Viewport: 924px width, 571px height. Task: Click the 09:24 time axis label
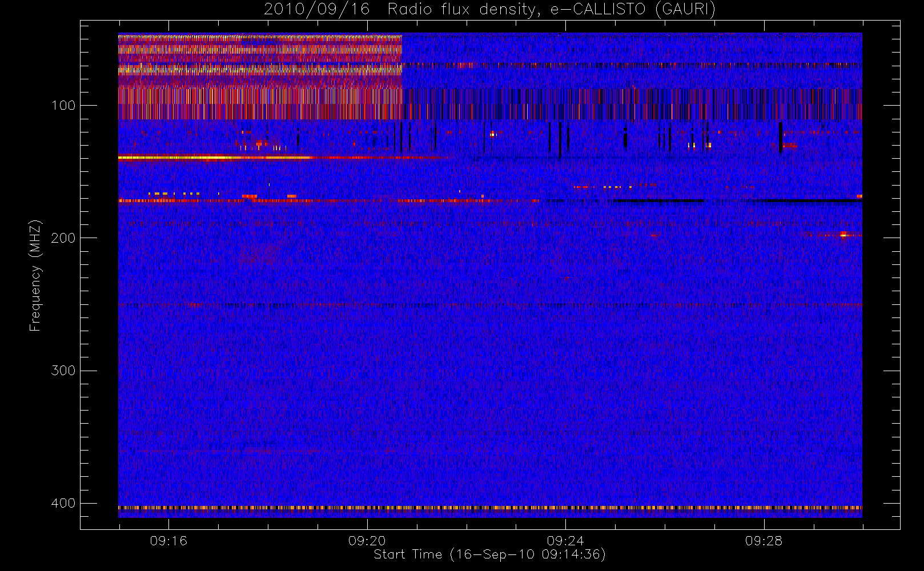[x=565, y=541]
